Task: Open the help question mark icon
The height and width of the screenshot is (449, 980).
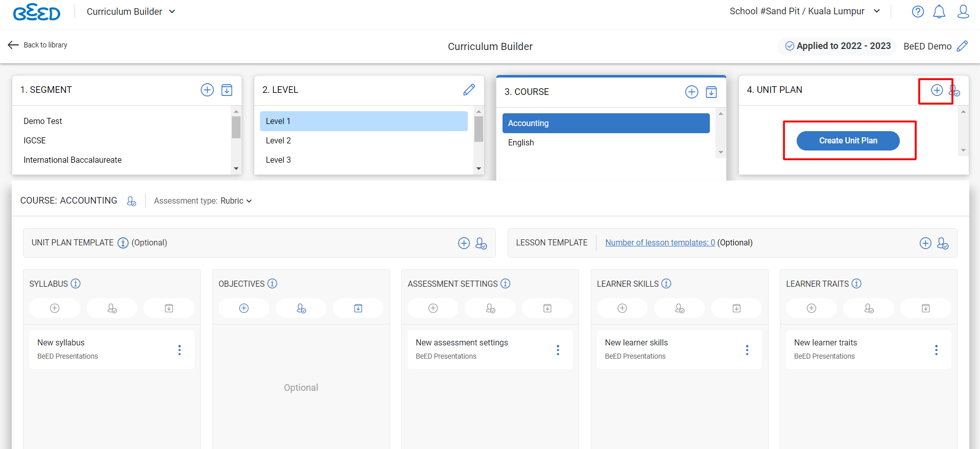Action: [x=918, y=11]
